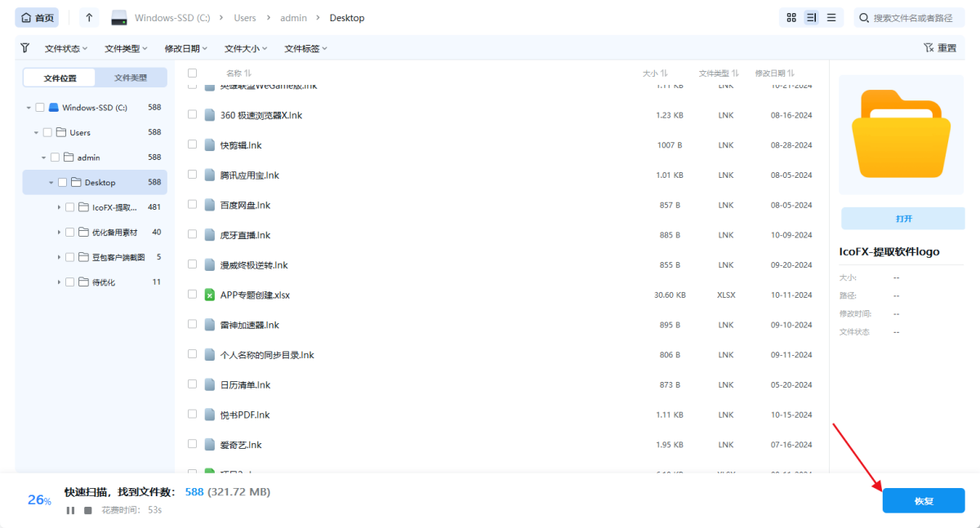Switch to compact list view
980x528 pixels.
[x=831, y=17]
